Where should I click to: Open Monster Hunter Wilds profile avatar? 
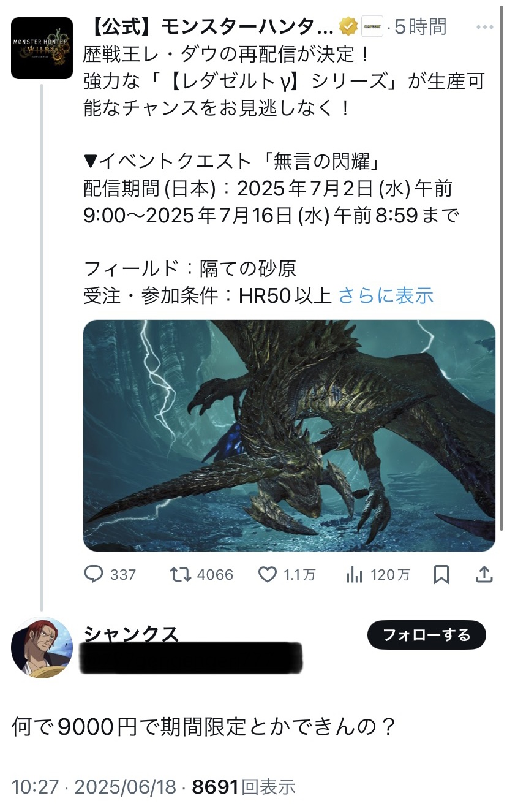point(42,48)
